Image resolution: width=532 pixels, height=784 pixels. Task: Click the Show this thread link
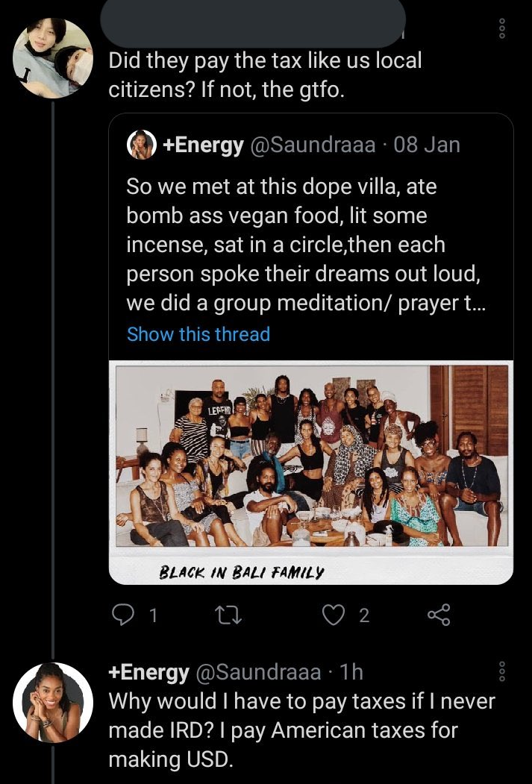198,334
